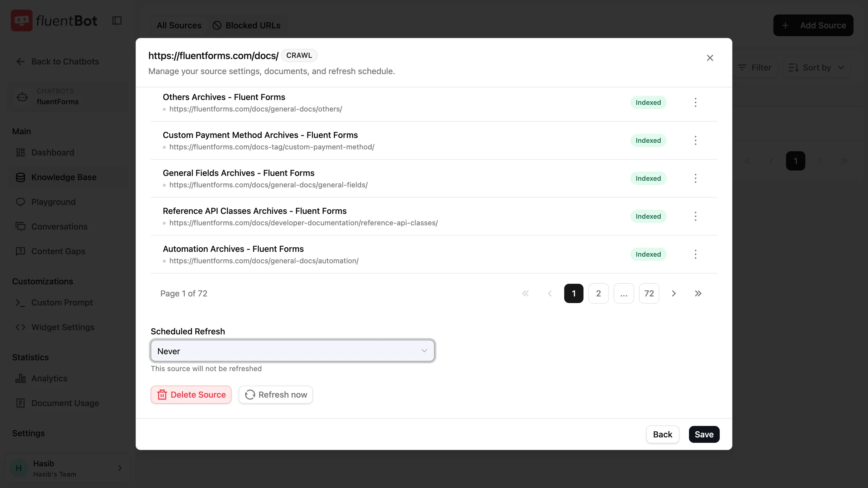Jump to last page of documents
This screenshot has width=868, height=488.
pos(698,293)
